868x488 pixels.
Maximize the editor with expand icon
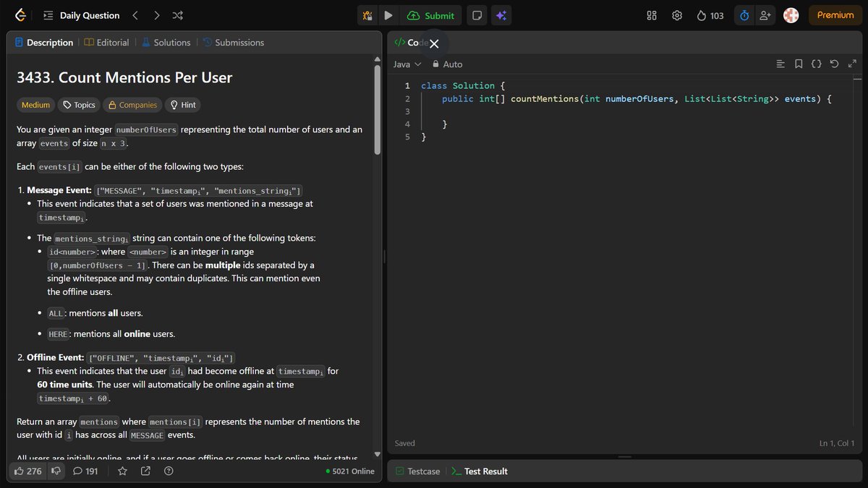[x=852, y=64]
